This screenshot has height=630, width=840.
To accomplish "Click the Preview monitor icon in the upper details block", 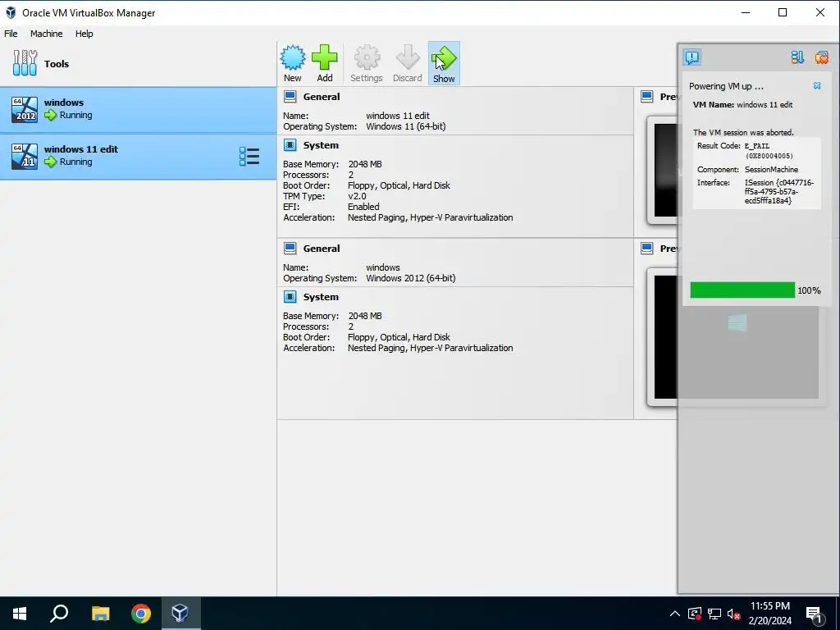I will [647, 97].
